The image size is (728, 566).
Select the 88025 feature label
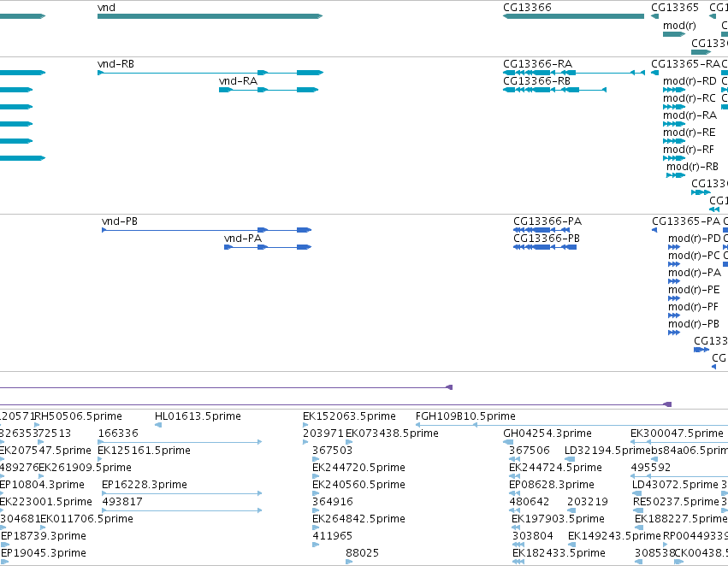(362, 553)
